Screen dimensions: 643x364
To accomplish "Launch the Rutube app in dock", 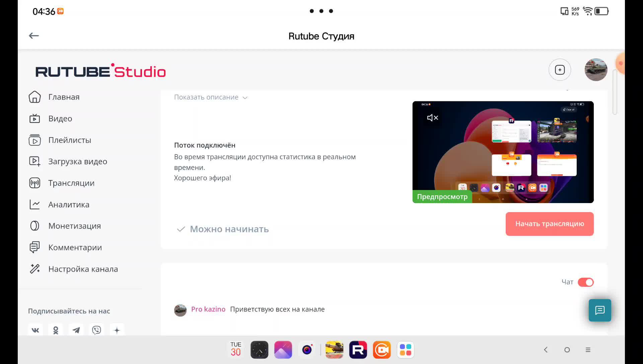I will tap(358, 350).
